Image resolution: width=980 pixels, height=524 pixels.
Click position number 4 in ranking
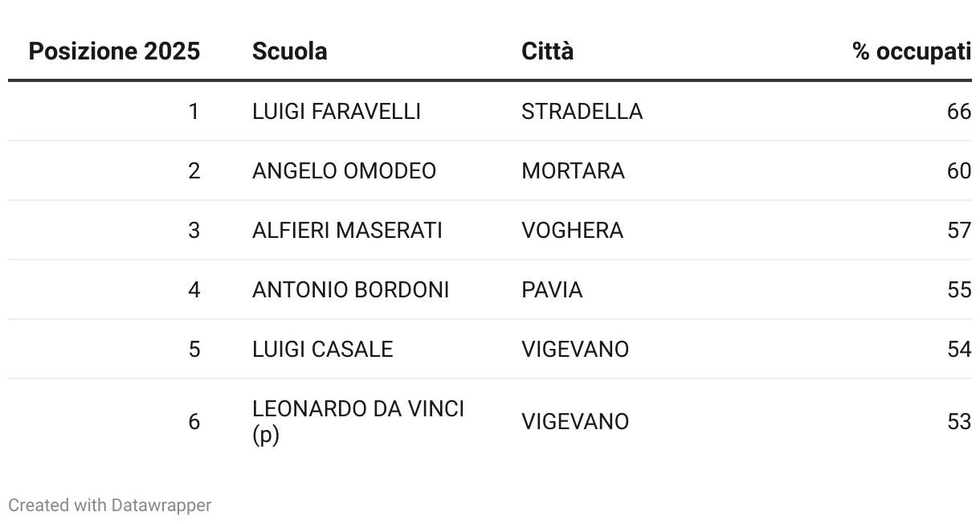(194, 290)
